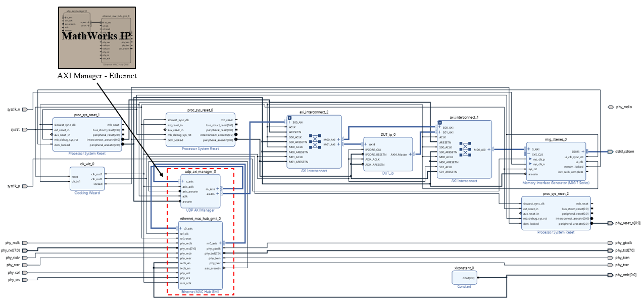Open the MathWorks IP thumbnail image
The height and width of the screenshot is (305, 644).
(96, 38)
